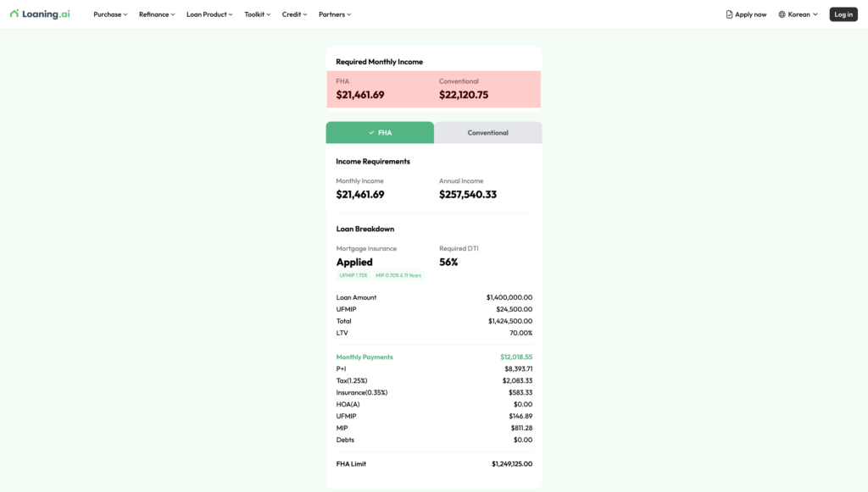Open the Purchase dropdown menu

(110, 14)
